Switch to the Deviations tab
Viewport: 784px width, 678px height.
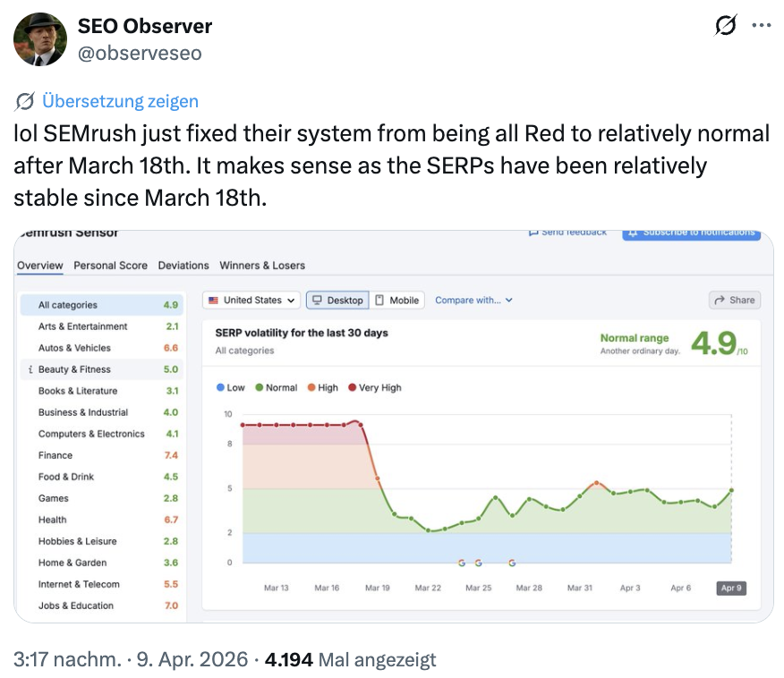tap(184, 266)
